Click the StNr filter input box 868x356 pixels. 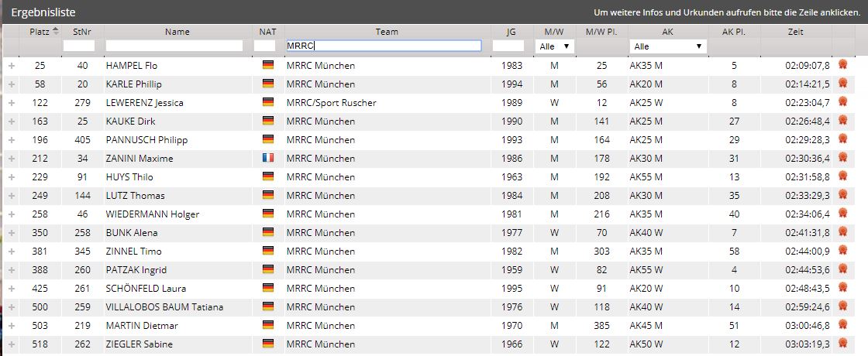click(x=79, y=46)
